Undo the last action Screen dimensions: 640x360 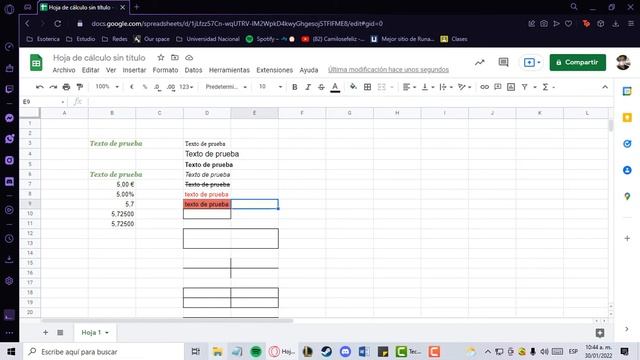(x=40, y=87)
